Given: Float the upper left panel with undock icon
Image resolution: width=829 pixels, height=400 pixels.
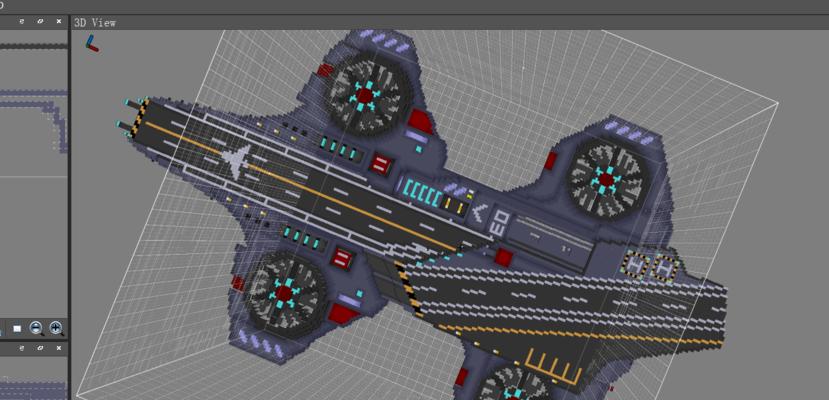Looking at the screenshot, I should pyautogui.click(x=40, y=22).
